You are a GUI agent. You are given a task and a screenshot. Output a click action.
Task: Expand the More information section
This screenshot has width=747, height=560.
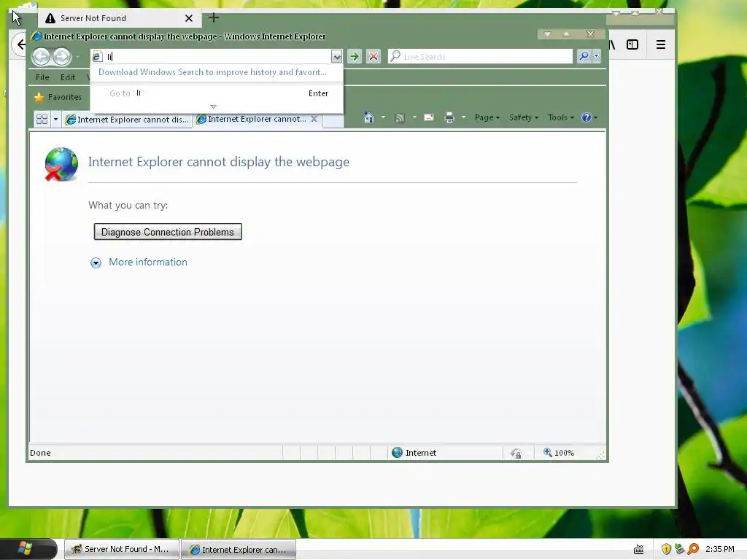[x=96, y=262]
